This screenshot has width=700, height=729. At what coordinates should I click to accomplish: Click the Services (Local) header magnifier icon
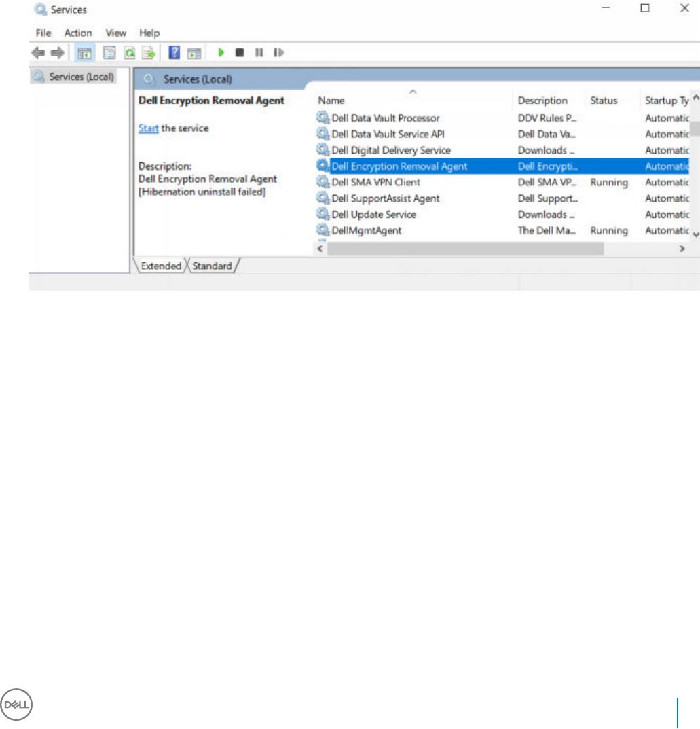click(x=149, y=79)
